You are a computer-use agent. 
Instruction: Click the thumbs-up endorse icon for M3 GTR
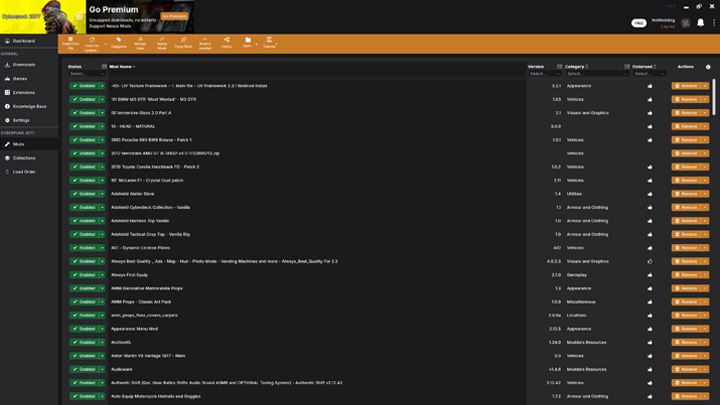[649, 99]
